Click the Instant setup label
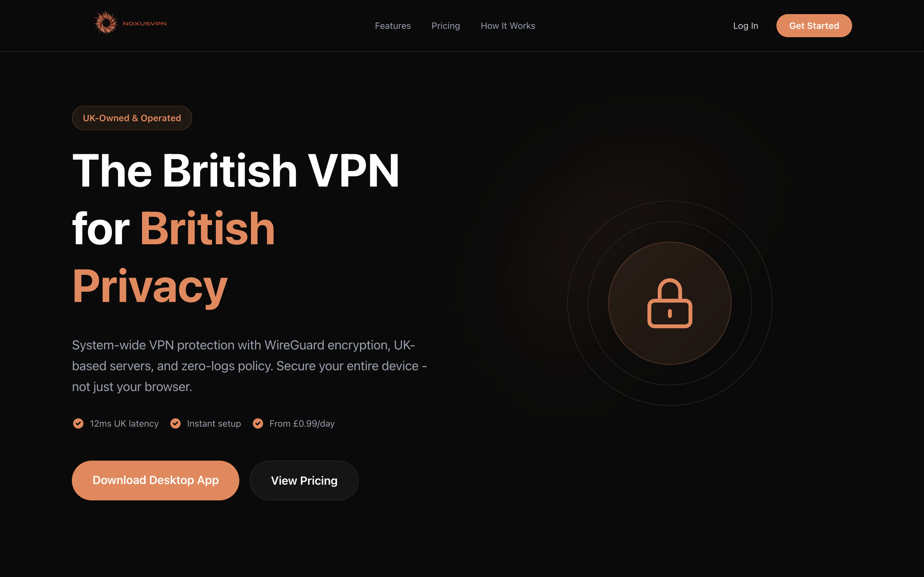The height and width of the screenshot is (577, 924). pyautogui.click(x=214, y=423)
